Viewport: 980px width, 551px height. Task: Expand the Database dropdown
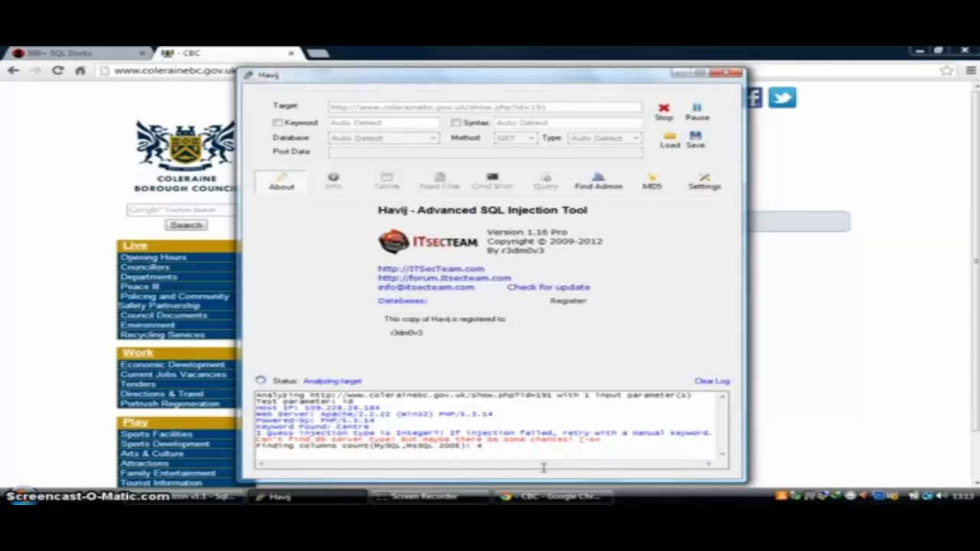(433, 138)
